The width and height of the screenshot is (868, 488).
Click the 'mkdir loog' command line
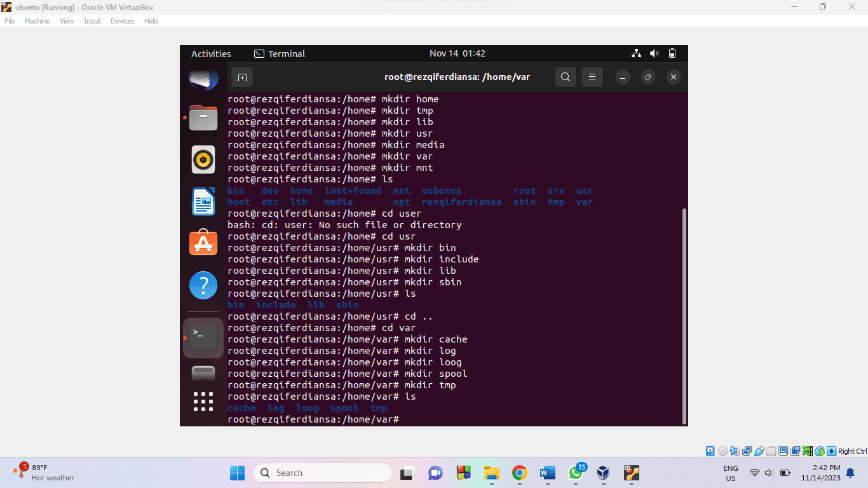(344, 362)
